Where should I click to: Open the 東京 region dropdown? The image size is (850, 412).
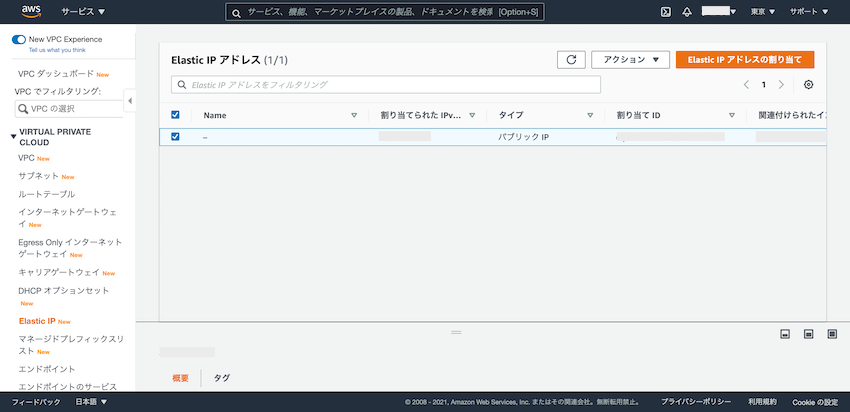tap(763, 12)
